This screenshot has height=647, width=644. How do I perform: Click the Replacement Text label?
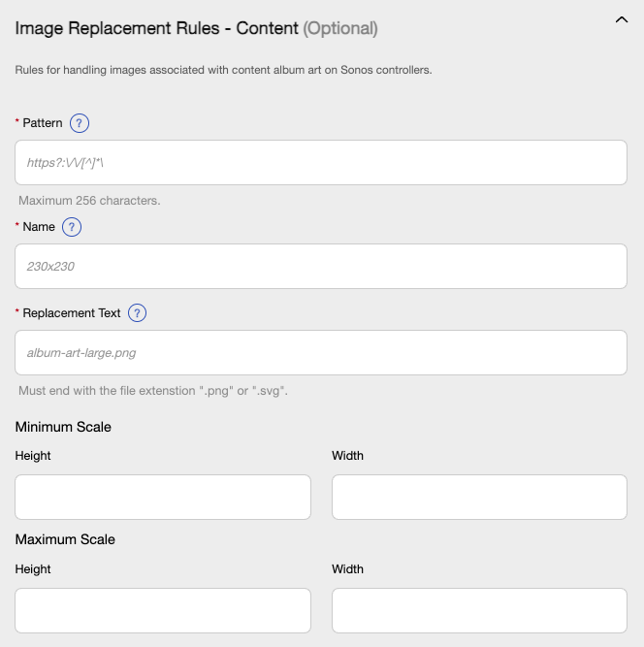(x=72, y=313)
